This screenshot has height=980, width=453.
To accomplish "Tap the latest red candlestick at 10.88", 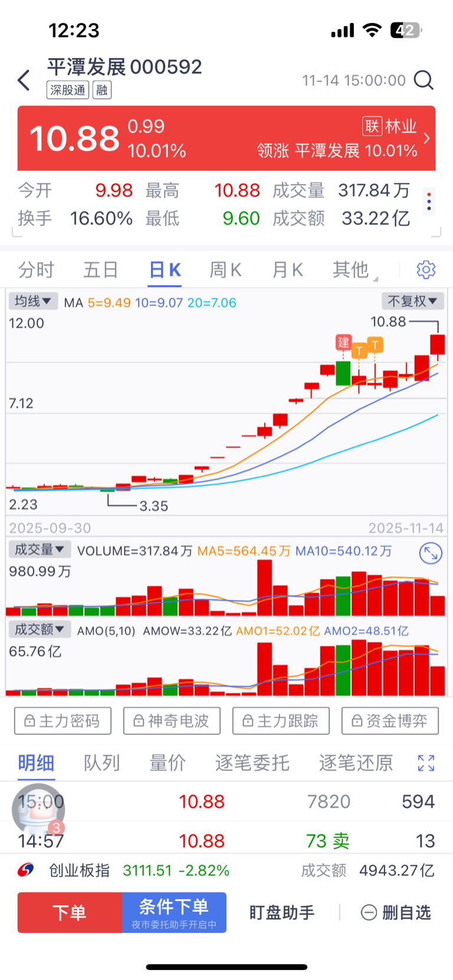I will [437, 344].
